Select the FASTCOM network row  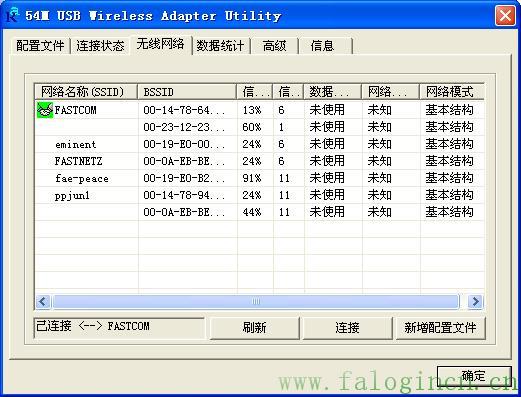pos(259,110)
